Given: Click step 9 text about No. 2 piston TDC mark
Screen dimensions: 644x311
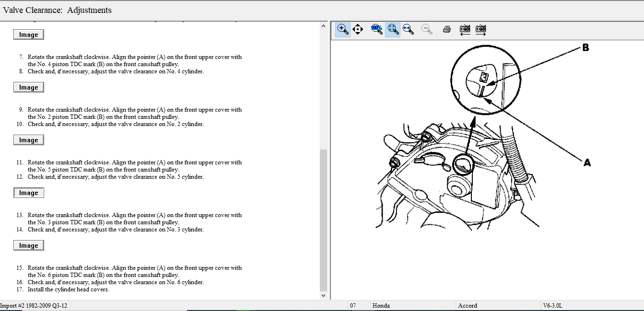Looking at the screenshot, I should point(135,113).
